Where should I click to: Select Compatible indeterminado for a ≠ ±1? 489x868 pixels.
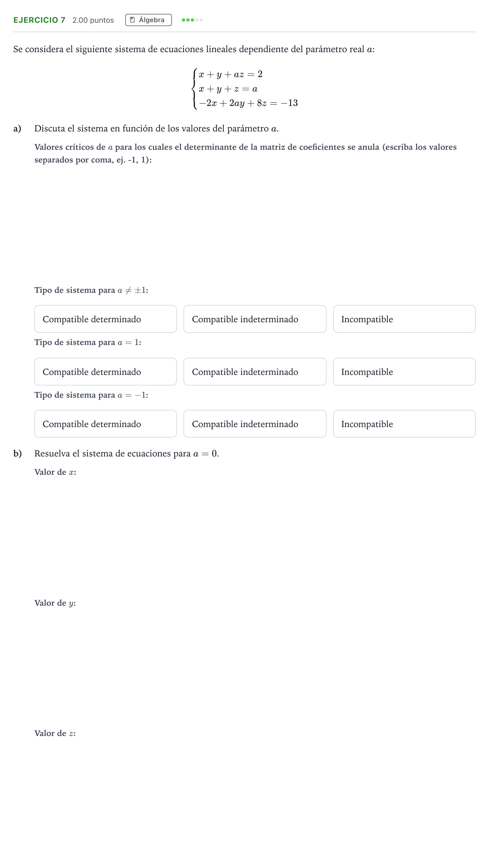pos(255,319)
